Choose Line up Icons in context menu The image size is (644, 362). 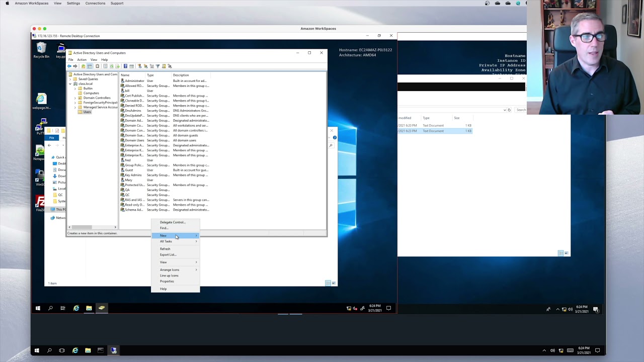(x=176, y=276)
